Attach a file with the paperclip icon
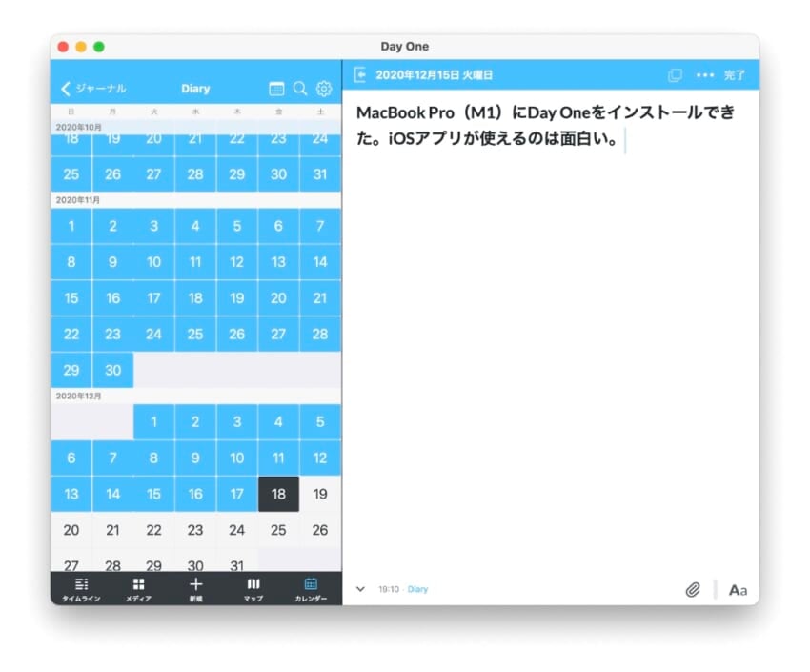The height and width of the screenshot is (672, 810). pyautogui.click(x=693, y=589)
